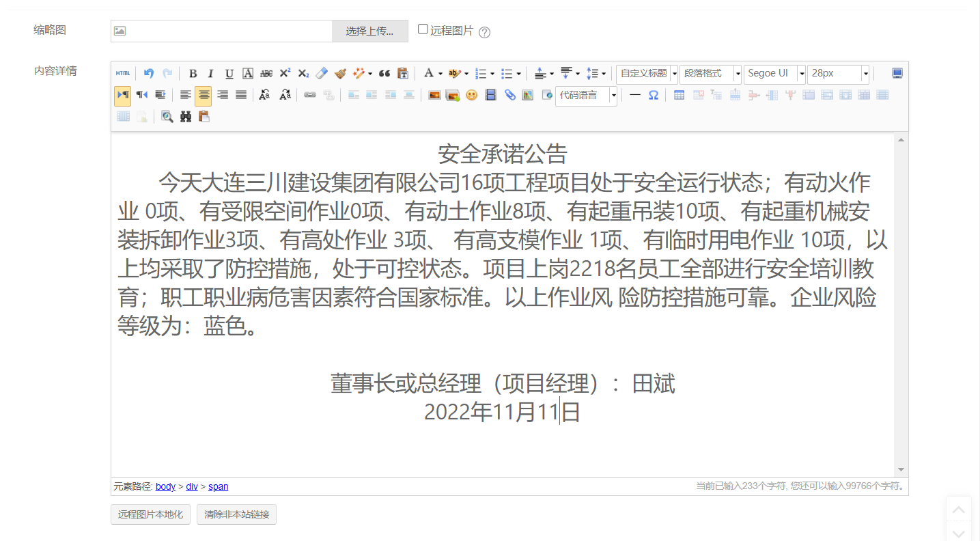The width and height of the screenshot is (980, 541).
Task: Toggle center alignment
Action: (x=204, y=96)
